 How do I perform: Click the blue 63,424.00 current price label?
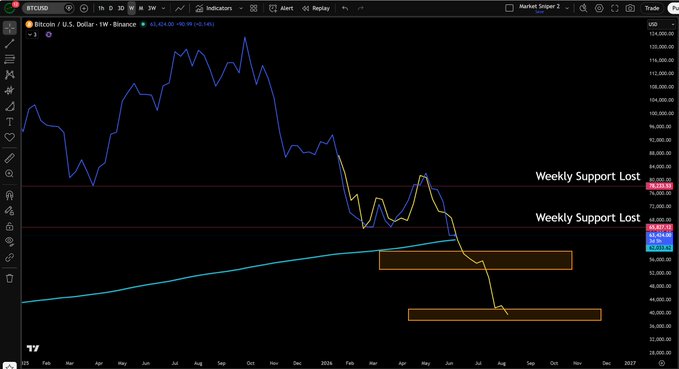660,238
